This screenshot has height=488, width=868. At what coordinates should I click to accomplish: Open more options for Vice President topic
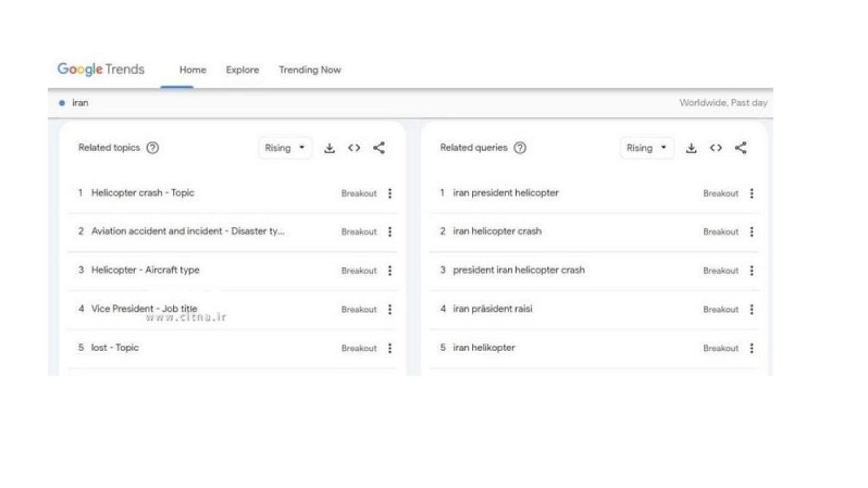[390, 309]
